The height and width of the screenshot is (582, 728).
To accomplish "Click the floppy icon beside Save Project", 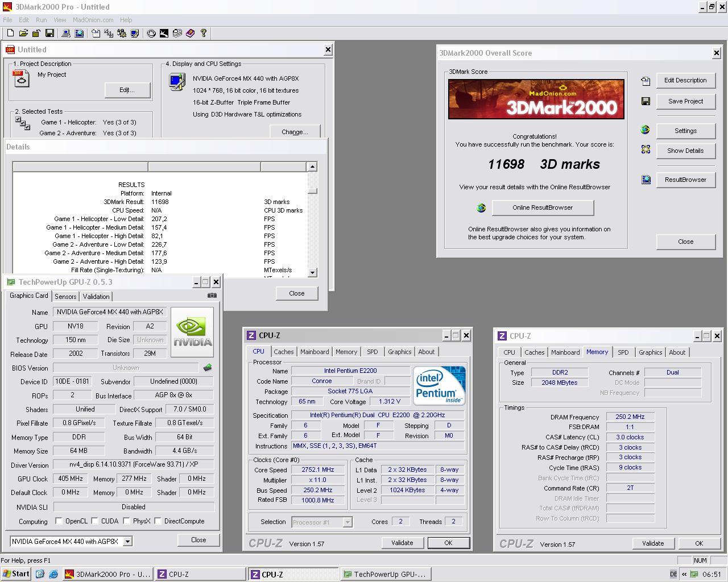I will [x=646, y=101].
